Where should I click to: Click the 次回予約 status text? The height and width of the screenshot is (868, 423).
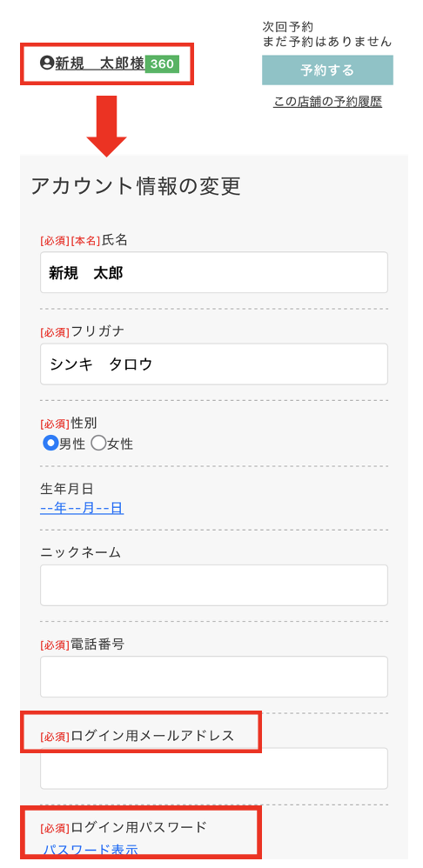[288, 27]
